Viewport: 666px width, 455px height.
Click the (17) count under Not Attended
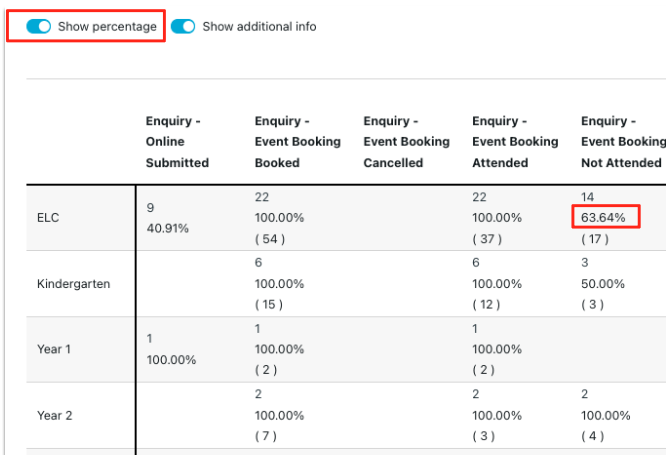(x=595, y=238)
